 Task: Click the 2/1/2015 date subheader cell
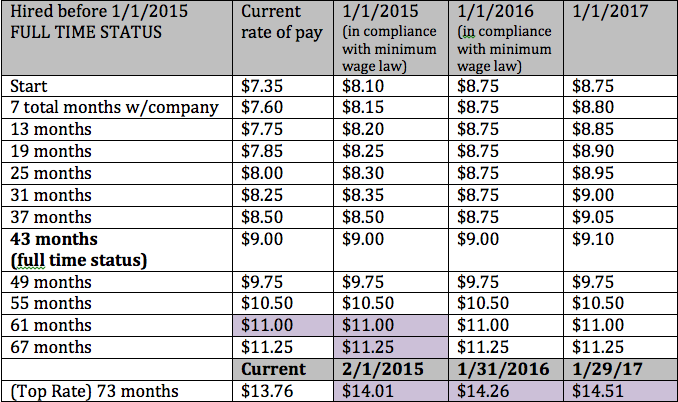[x=391, y=369]
